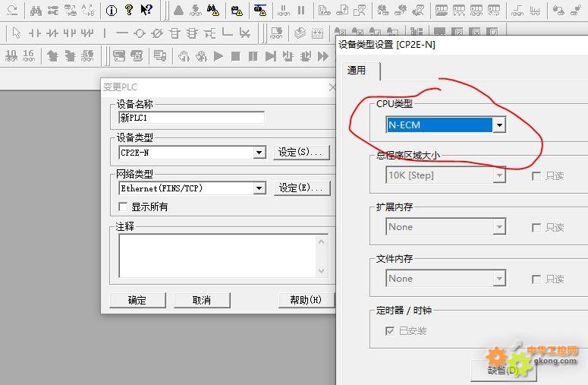The width and height of the screenshot is (588, 385).
Task: Toggle decimal display format 10
Action: (11, 55)
